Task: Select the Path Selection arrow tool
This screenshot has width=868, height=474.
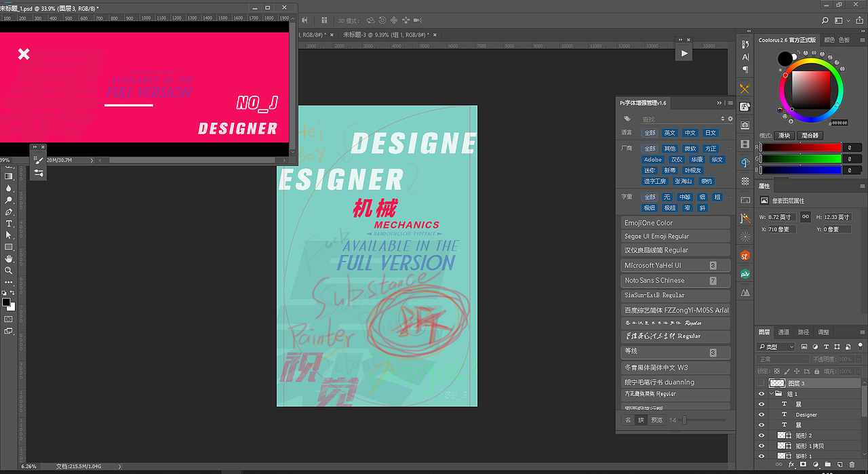Action: (x=9, y=235)
